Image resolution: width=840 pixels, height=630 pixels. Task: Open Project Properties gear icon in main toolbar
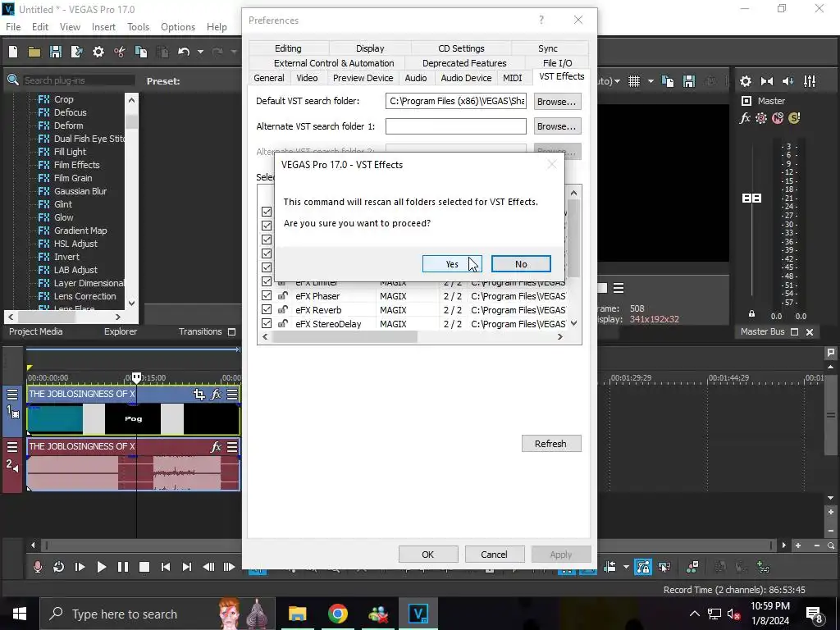[x=98, y=52]
